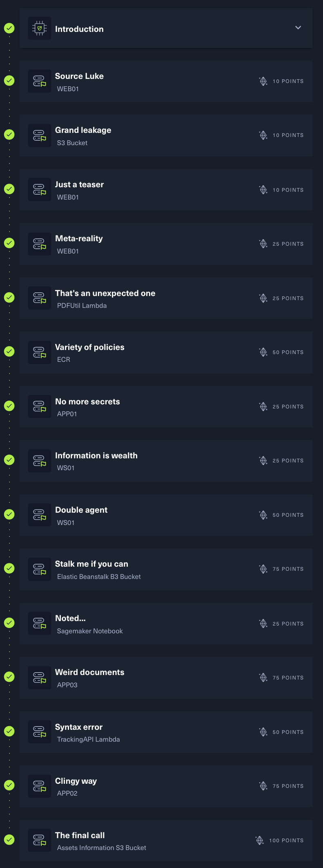Image resolution: width=323 pixels, height=868 pixels.
Task: Expand the That's an unexpected one row
Action: coord(166,298)
